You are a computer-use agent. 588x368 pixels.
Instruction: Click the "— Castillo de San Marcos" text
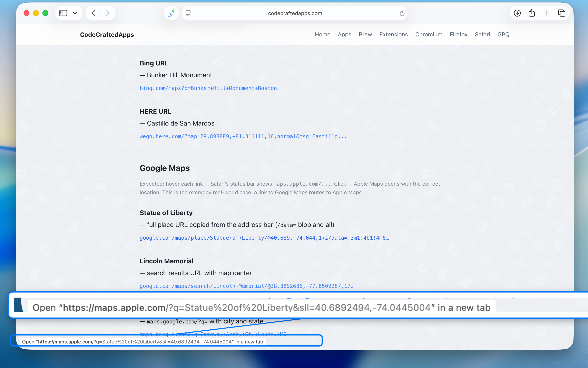[x=177, y=123]
